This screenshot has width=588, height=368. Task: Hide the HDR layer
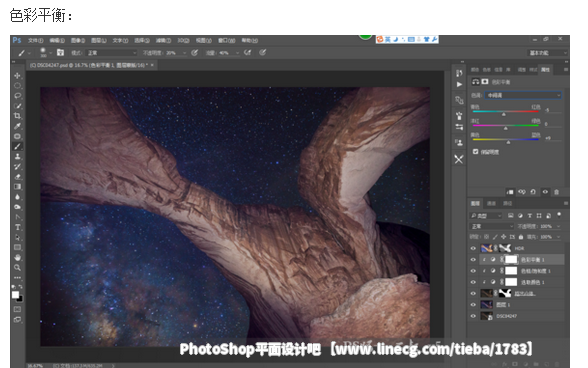click(473, 248)
